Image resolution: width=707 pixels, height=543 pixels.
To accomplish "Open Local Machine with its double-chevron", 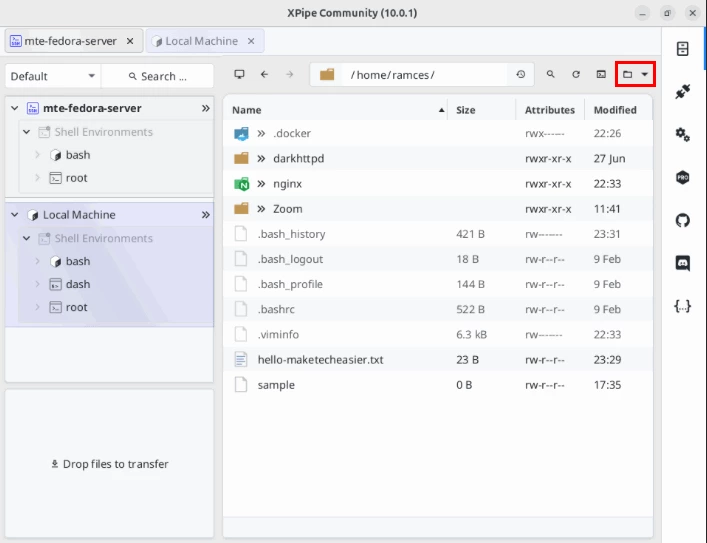I will (206, 215).
